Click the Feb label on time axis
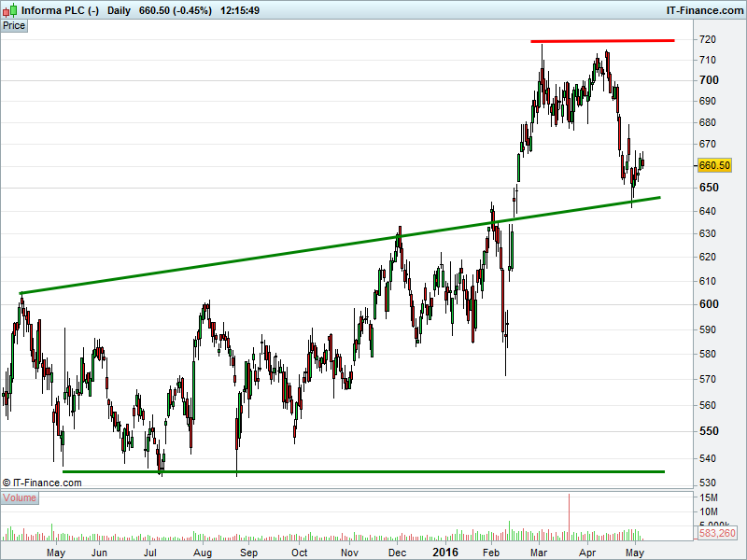Screen dimensions: 747x560 pos(491,553)
